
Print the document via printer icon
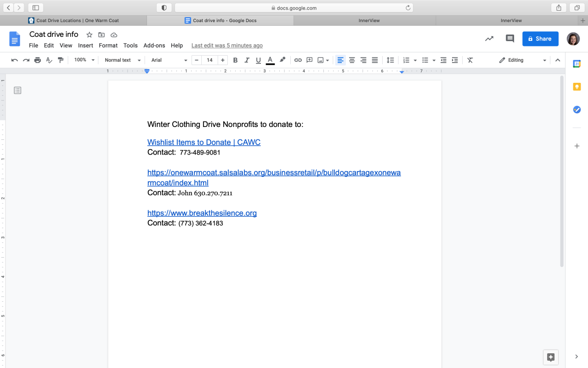pyautogui.click(x=38, y=60)
